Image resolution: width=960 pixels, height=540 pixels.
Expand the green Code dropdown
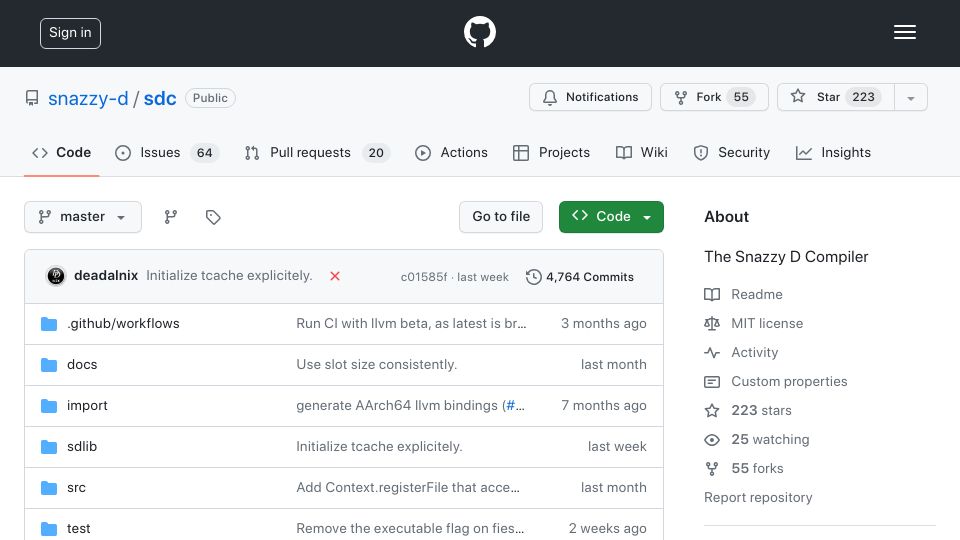[x=611, y=217]
